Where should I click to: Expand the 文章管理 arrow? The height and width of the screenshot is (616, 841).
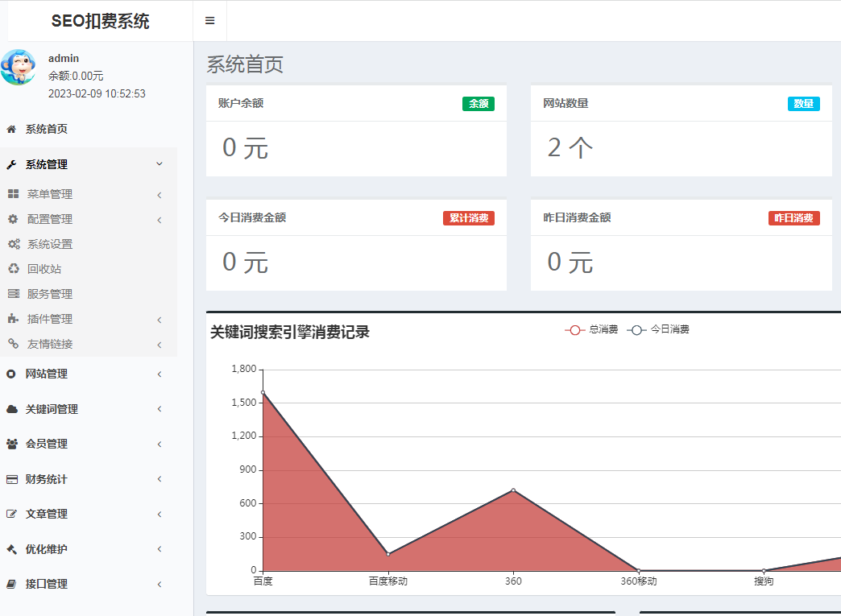[159, 514]
